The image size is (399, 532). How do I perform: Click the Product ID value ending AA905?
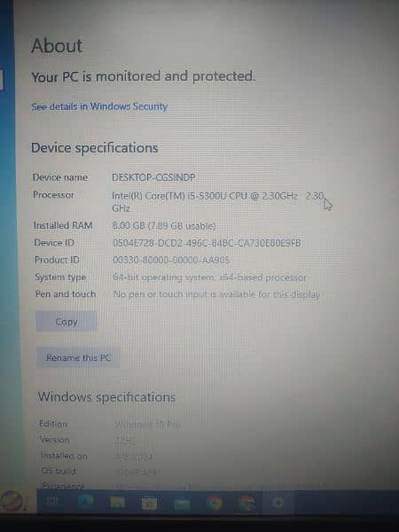[x=171, y=260]
